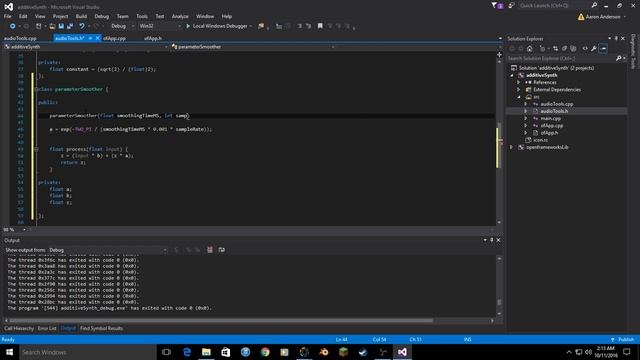Click Quick Launch magnifier icon
The image size is (640, 360).
click(594, 5)
